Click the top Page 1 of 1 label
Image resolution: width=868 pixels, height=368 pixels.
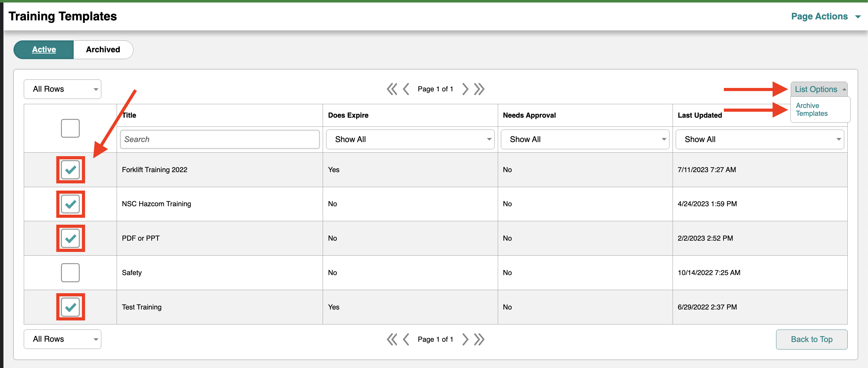click(435, 89)
